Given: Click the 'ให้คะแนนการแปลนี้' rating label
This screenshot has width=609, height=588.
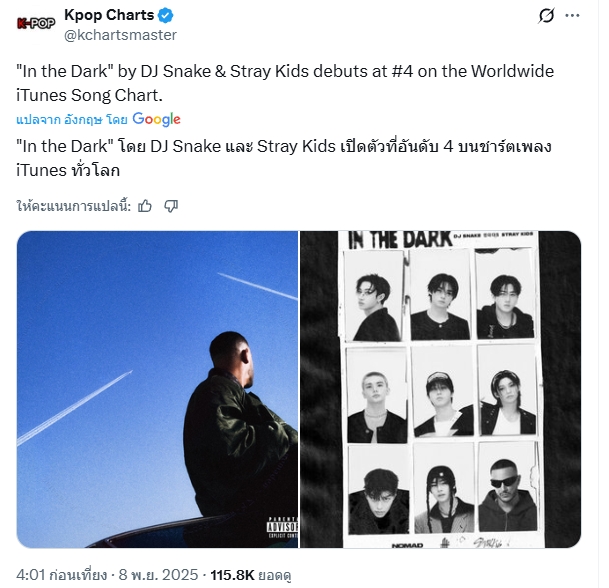Looking at the screenshot, I should 74,206.
